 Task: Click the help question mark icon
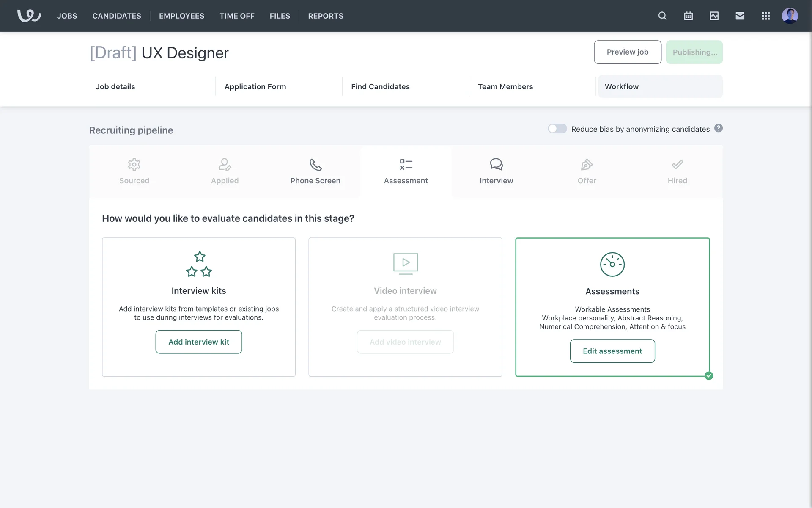pyautogui.click(x=718, y=128)
